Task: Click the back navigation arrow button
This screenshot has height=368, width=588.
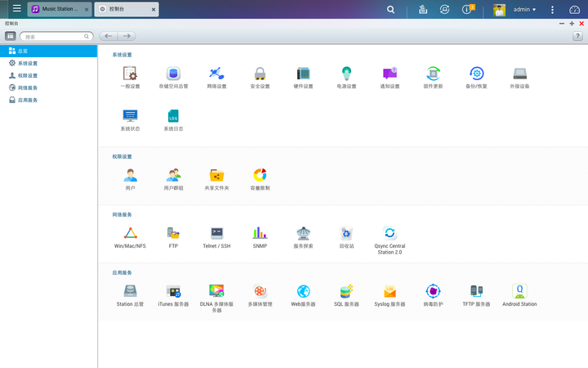Action: click(x=109, y=36)
